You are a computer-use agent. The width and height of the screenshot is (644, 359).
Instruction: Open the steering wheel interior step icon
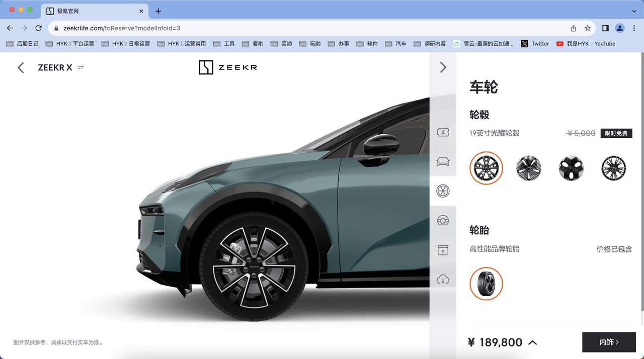click(443, 220)
